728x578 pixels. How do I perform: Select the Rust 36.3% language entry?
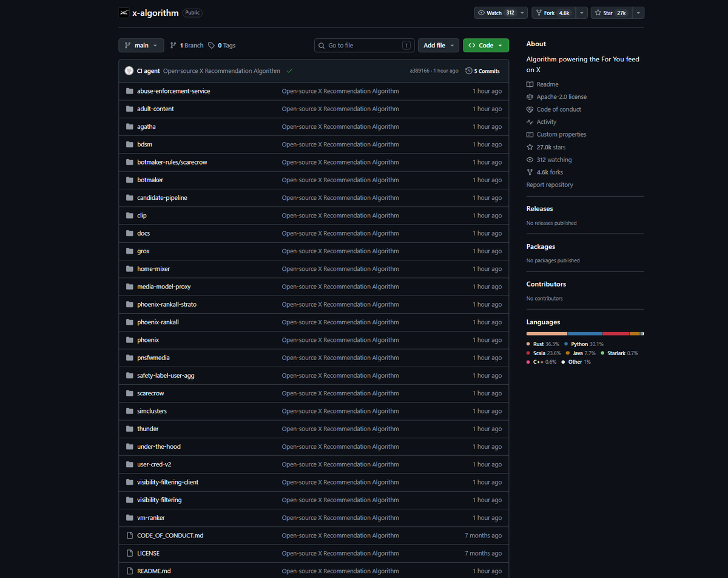click(543, 344)
